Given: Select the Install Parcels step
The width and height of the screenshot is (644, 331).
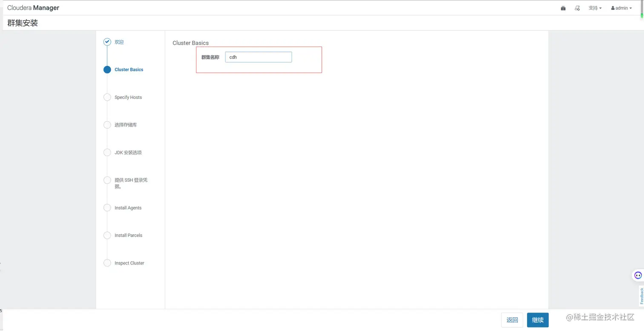Looking at the screenshot, I should click(x=128, y=235).
